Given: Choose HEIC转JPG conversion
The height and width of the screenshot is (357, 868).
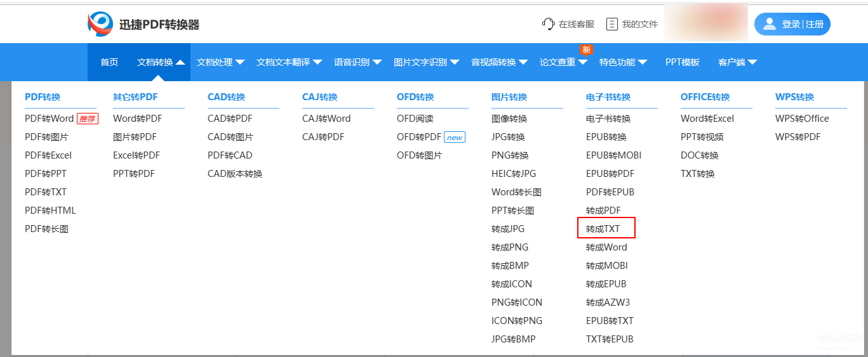Looking at the screenshot, I should [514, 174].
